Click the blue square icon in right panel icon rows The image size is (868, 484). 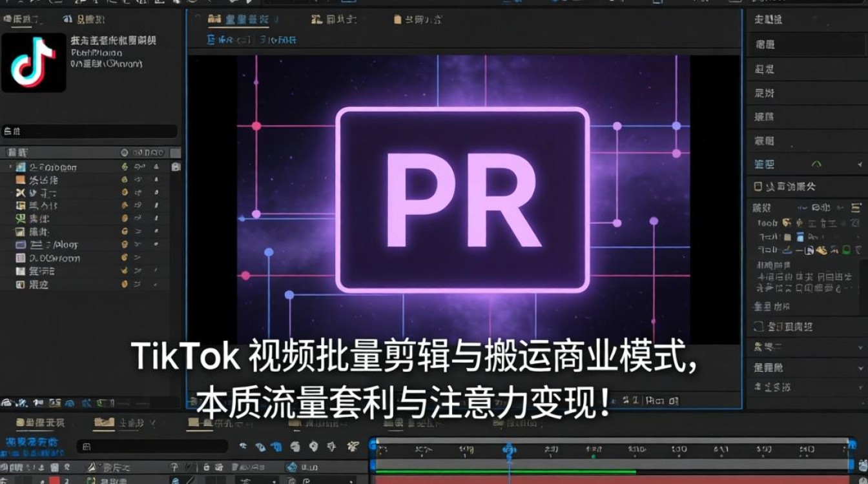point(801,237)
